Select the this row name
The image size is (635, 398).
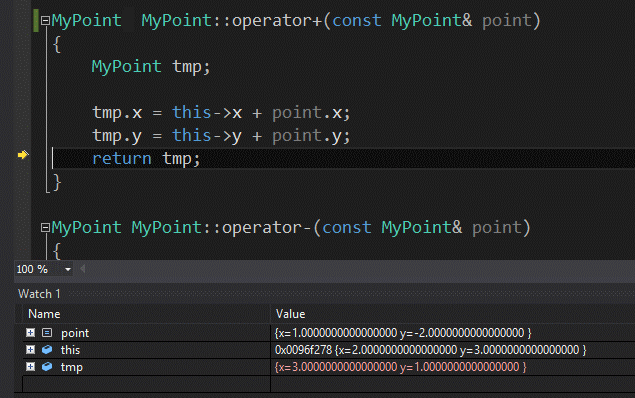pyautogui.click(x=70, y=350)
